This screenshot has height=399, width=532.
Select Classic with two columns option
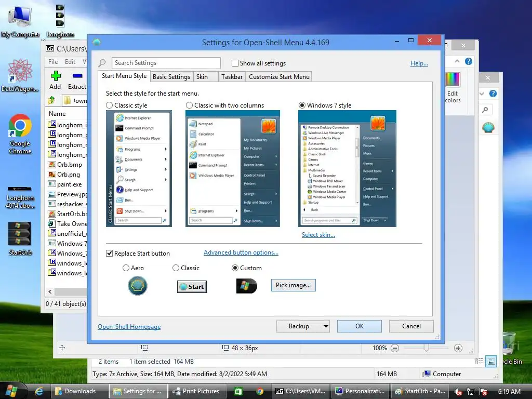point(189,105)
